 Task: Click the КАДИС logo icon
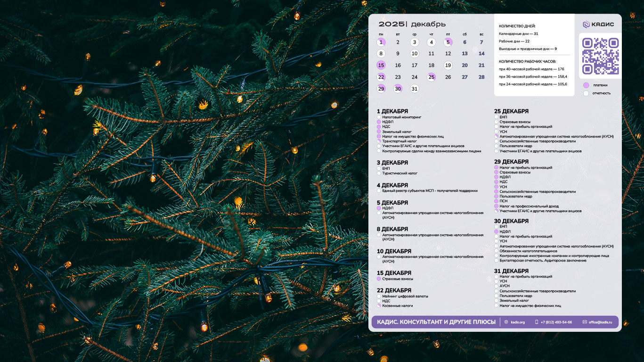click(x=587, y=25)
